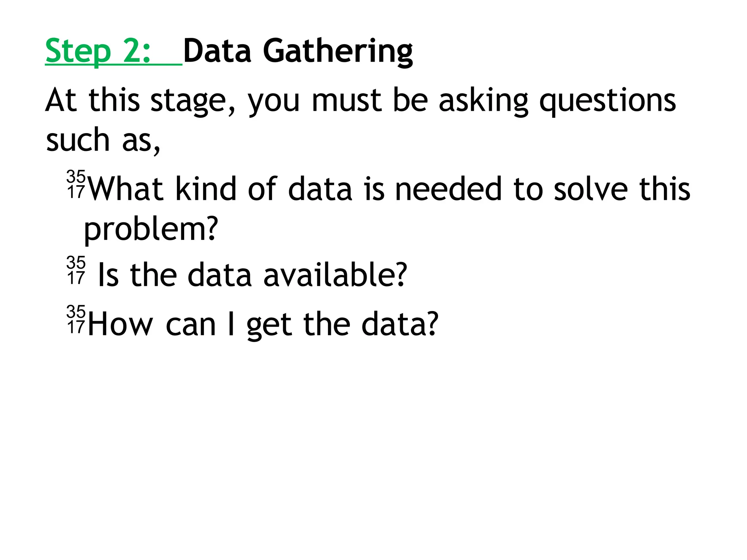
Task: Click the word "What" starting the first bullet
Action: coord(126,189)
